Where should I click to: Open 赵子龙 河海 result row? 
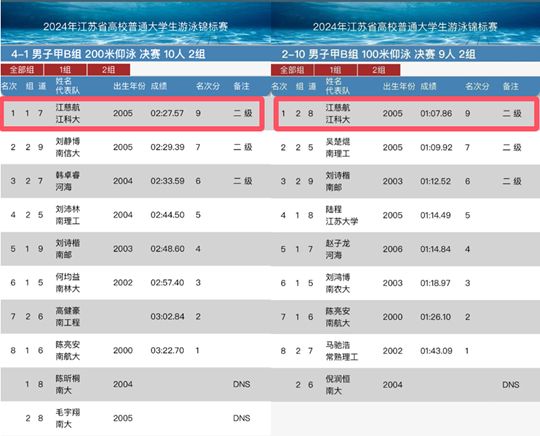pos(405,249)
